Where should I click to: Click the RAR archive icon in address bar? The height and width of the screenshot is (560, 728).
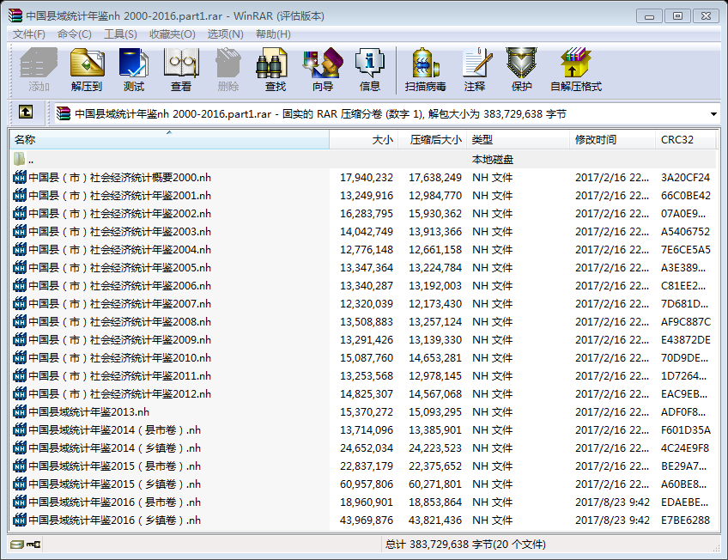tap(64, 113)
